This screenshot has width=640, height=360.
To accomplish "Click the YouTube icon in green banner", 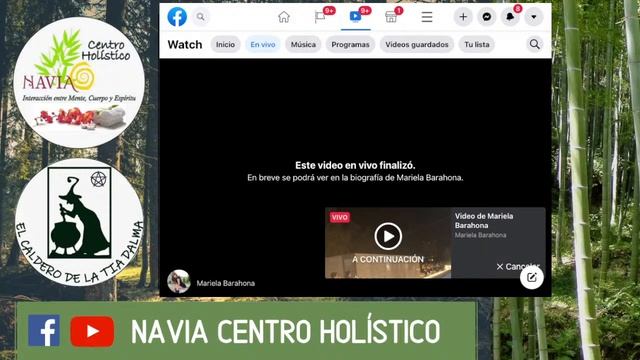I will point(92,331).
